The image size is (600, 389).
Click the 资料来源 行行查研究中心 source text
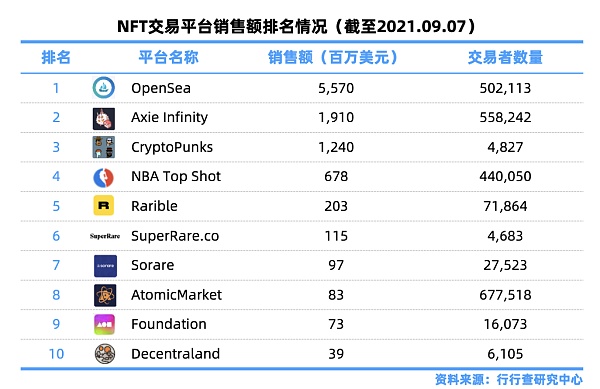(x=509, y=379)
